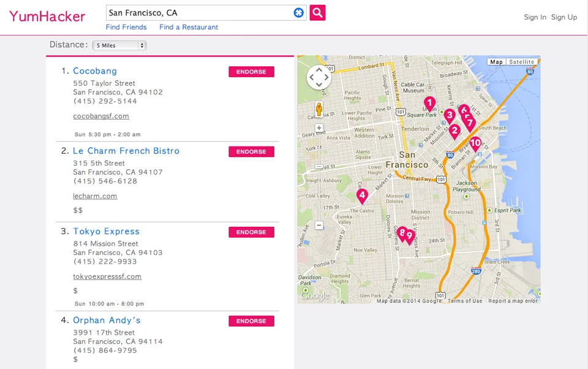
Task: Switch map to Satellite view
Action: [x=522, y=62]
